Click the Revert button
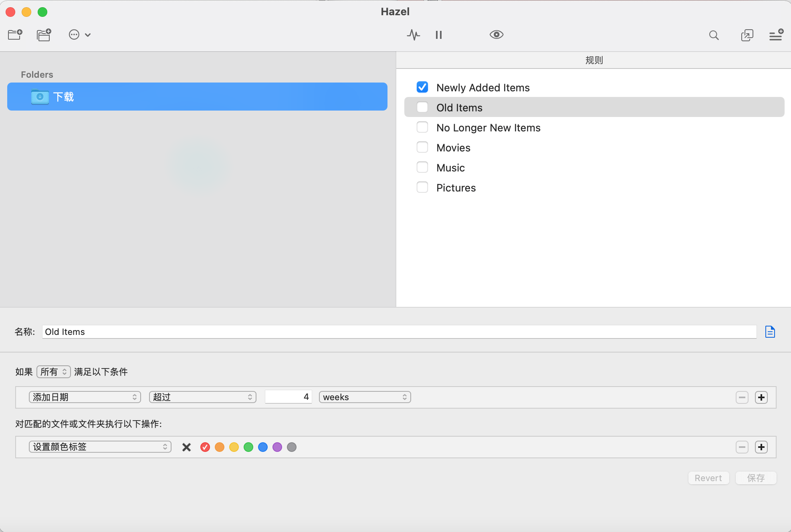Image resolution: width=791 pixels, height=532 pixels. click(x=708, y=478)
